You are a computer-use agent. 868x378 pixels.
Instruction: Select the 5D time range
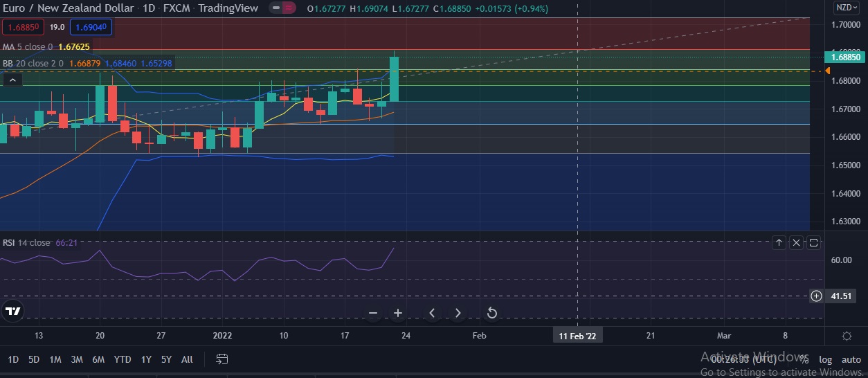34,359
